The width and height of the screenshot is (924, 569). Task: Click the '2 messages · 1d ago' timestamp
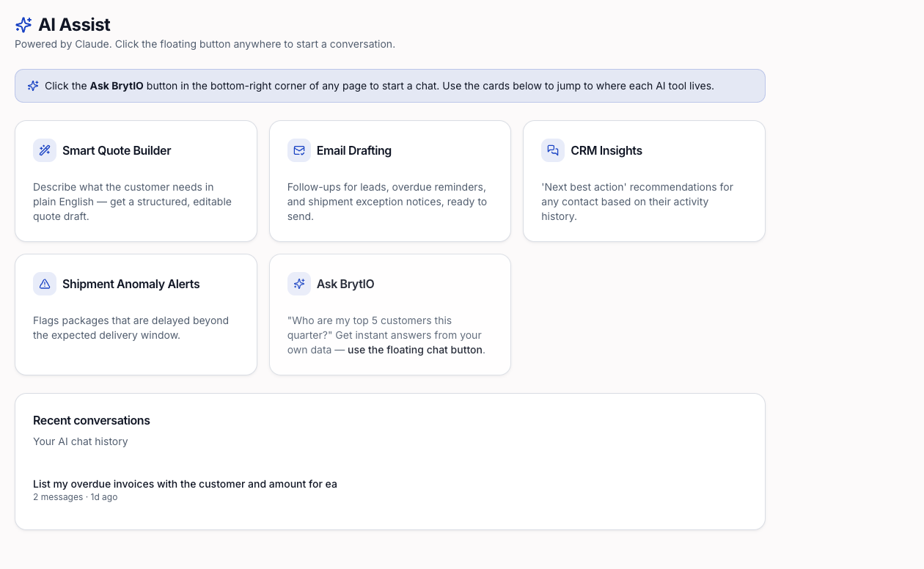point(75,497)
